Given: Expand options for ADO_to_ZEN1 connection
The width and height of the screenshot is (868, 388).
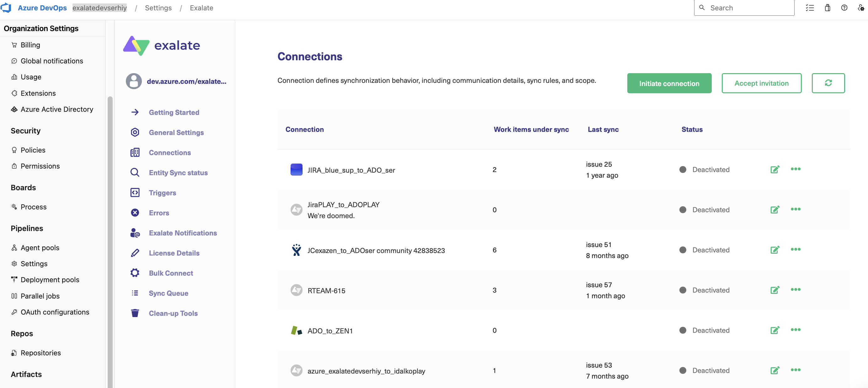Looking at the screenshot, I should click(x=796, y=330).
